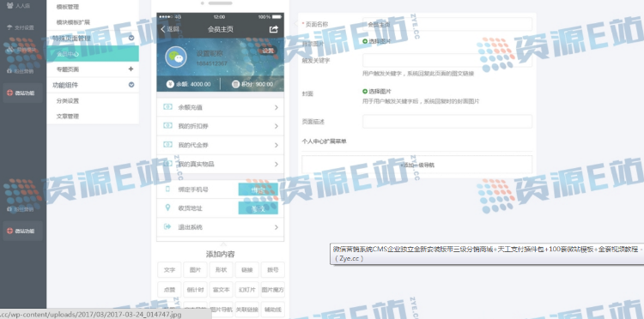The width and height of the screenshot is (644, 319).
Task: Click the phone icon beside 绑定手机号
Action: 167,189
